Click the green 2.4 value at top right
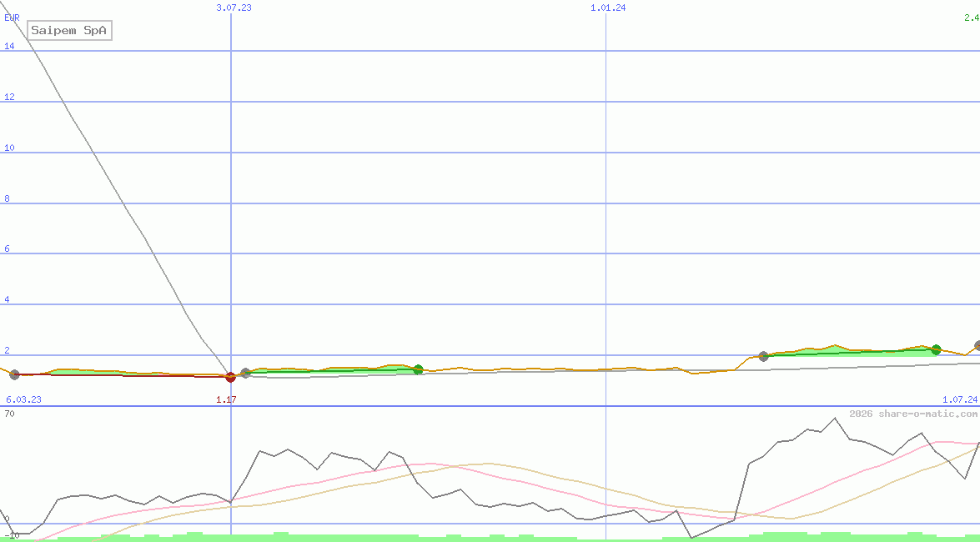Image resolution: width=980 pixels, height=542 pixels. click(x=972, y=8)
